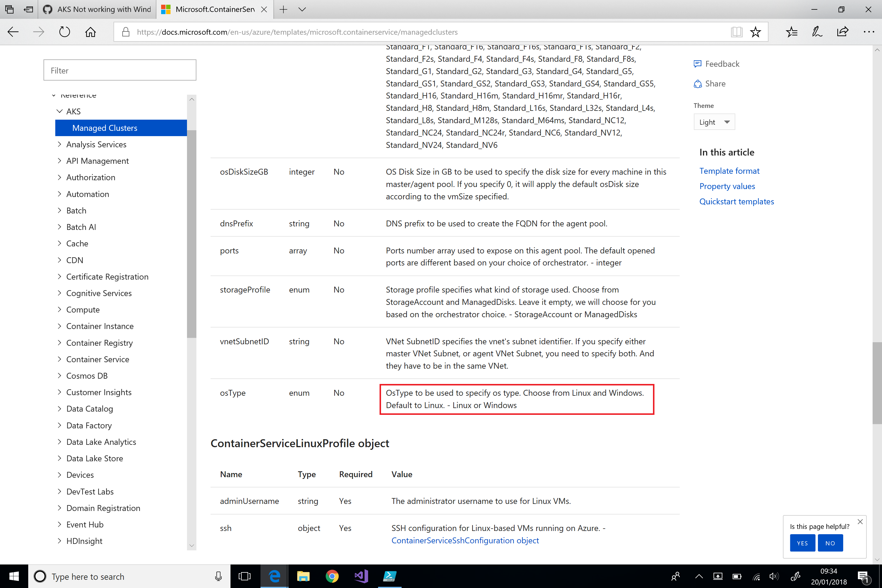Expand the Analysis Services tree node
Image resolution: width=882 pixels, height=588 pixels.
click(59, 144)
